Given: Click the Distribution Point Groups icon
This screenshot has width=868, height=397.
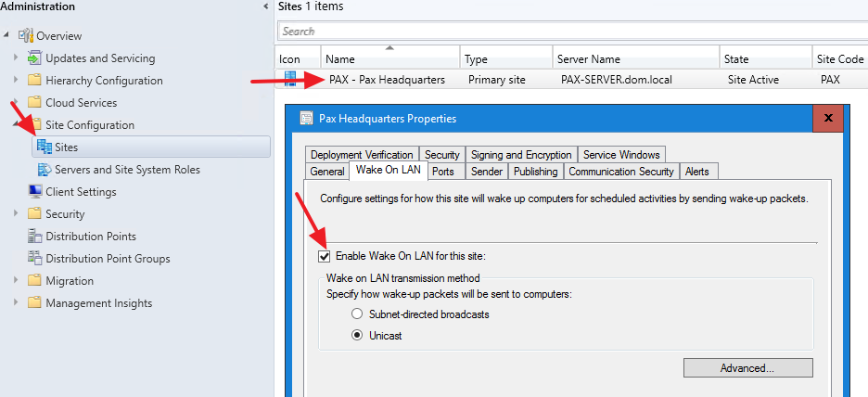Looking at the screenshot, I should click(34, 259).
